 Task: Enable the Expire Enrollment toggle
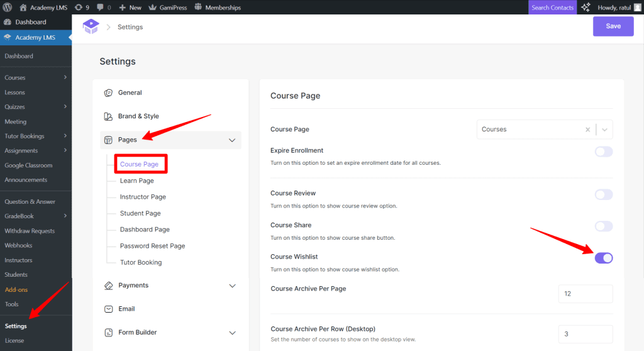click(x=603, y=152)
